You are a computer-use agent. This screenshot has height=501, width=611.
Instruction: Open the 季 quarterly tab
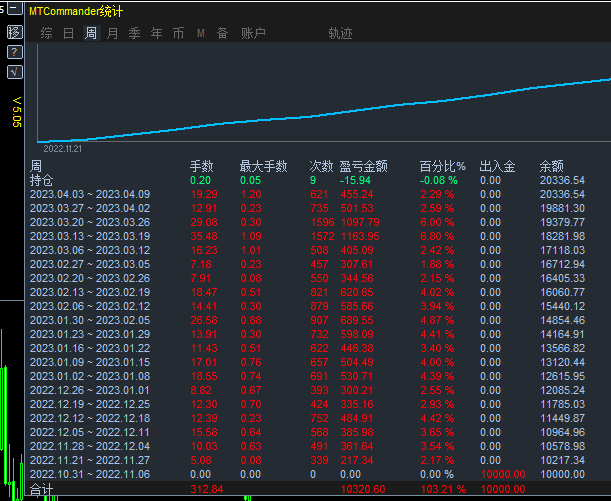(134, 33)
